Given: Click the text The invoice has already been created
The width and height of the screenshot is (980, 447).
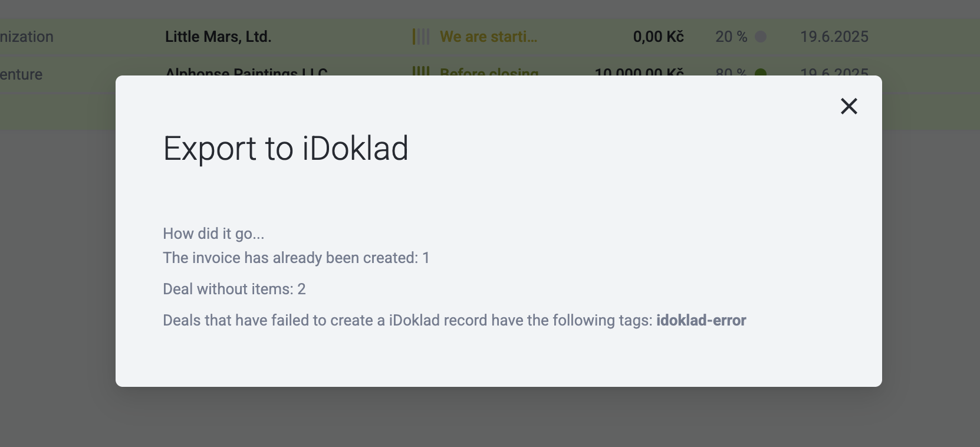Looking at the screenshot, I should point(287,258).
